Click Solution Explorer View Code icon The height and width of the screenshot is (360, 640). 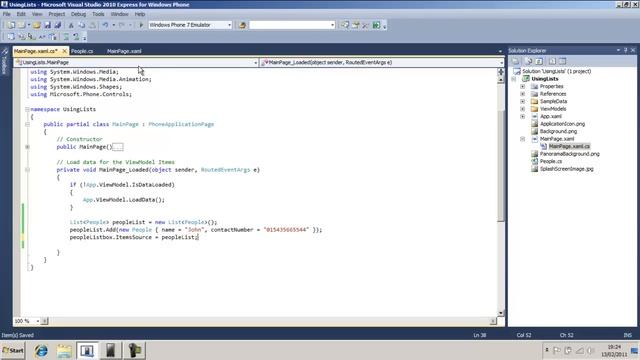click(x=552, y=61)
